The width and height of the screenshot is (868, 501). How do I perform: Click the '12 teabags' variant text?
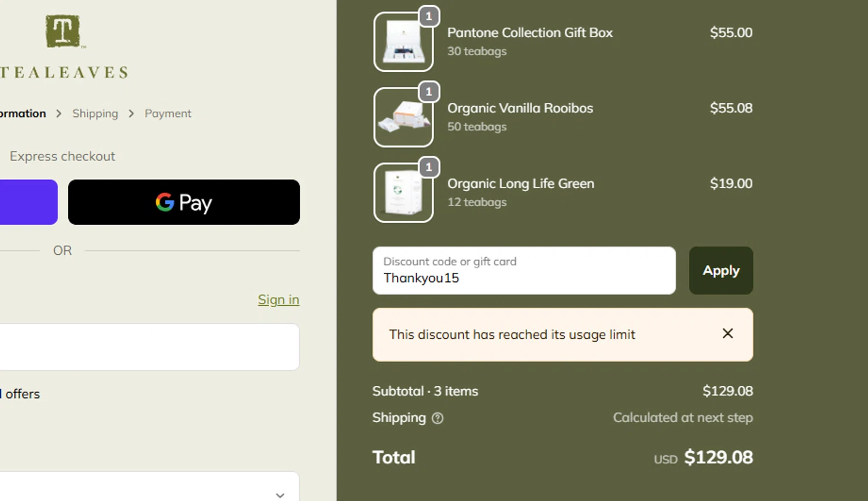click(477, 202)
